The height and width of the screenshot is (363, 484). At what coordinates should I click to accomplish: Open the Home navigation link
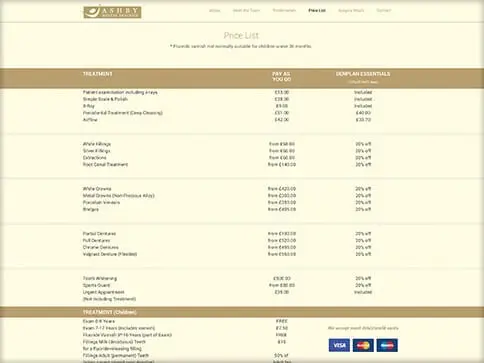[x=214, y=10]
